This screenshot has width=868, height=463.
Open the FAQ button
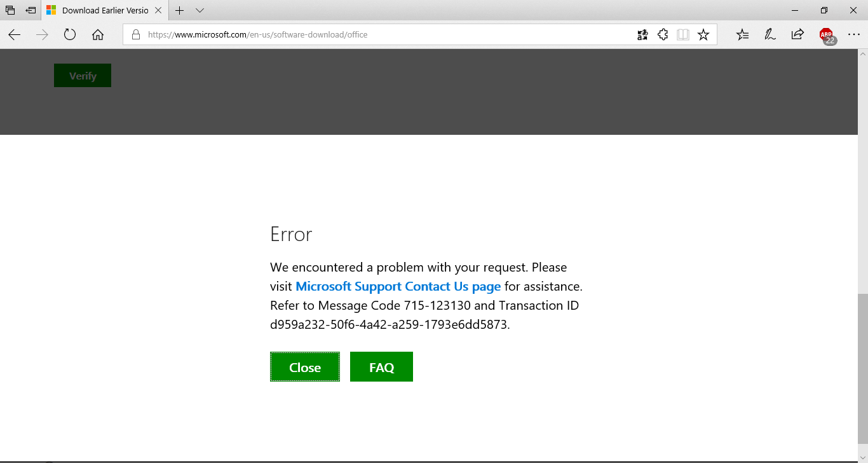381,367
